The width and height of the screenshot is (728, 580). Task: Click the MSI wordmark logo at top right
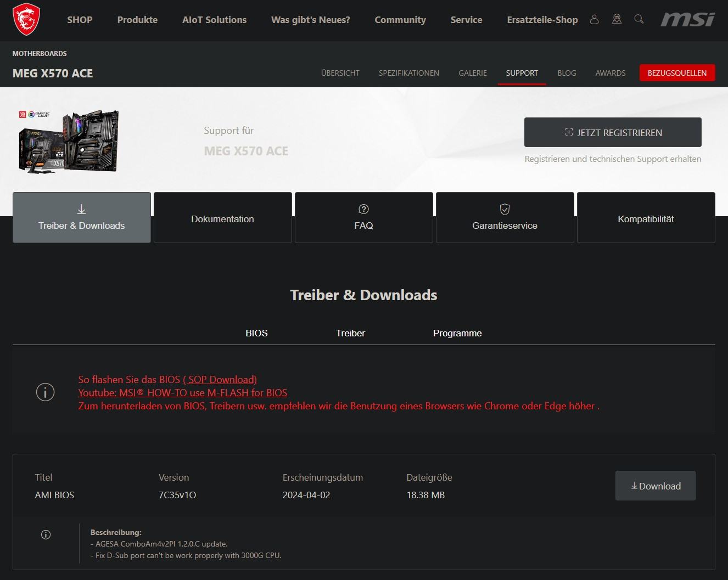point(687,19)
